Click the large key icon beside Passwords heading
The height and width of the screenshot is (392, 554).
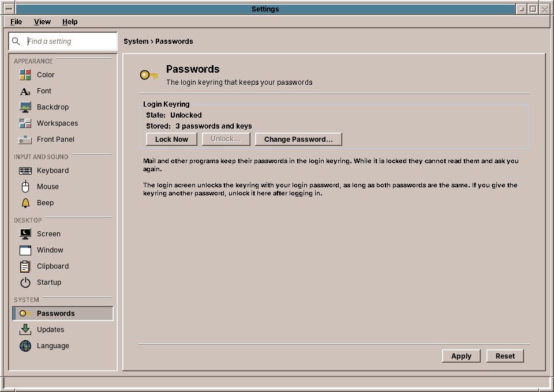tap(149, 75)
